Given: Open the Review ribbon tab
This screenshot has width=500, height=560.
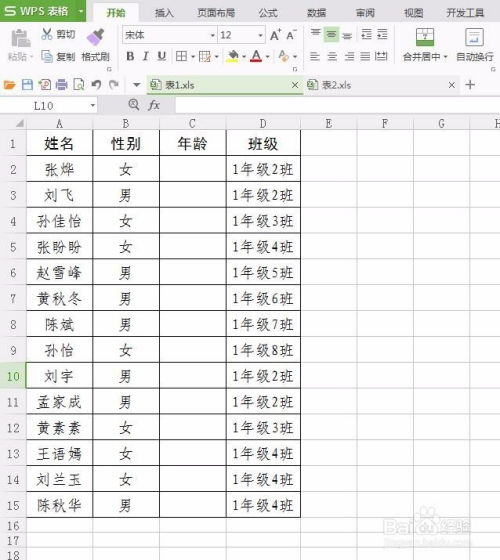Looking at the screenshot, I should point(365,13).
